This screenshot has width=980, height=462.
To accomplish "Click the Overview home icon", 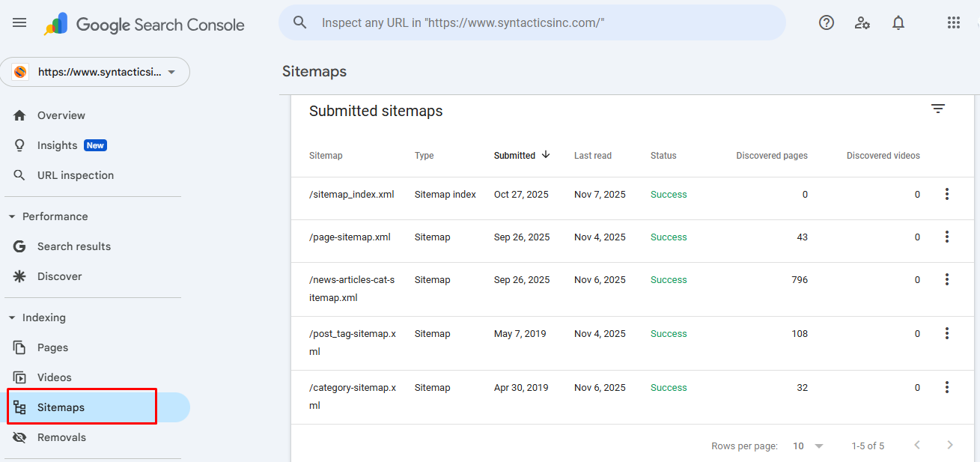I will [x=19, y=115].
